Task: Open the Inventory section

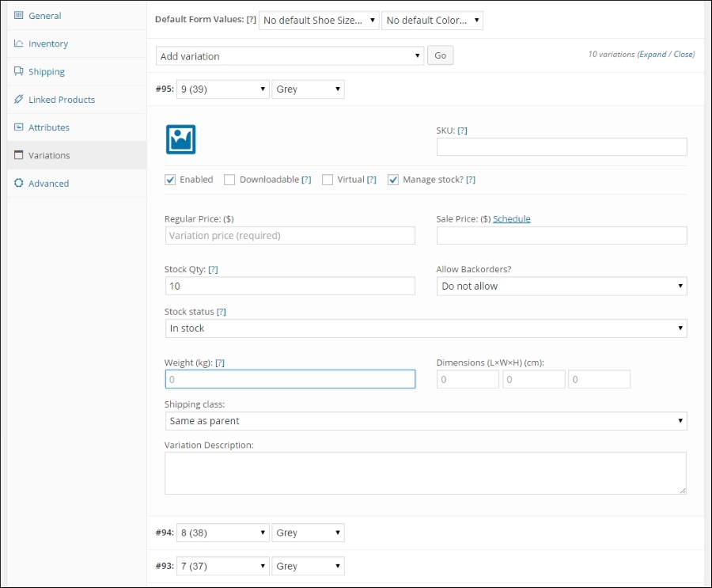Action: [x=47, y=44]
